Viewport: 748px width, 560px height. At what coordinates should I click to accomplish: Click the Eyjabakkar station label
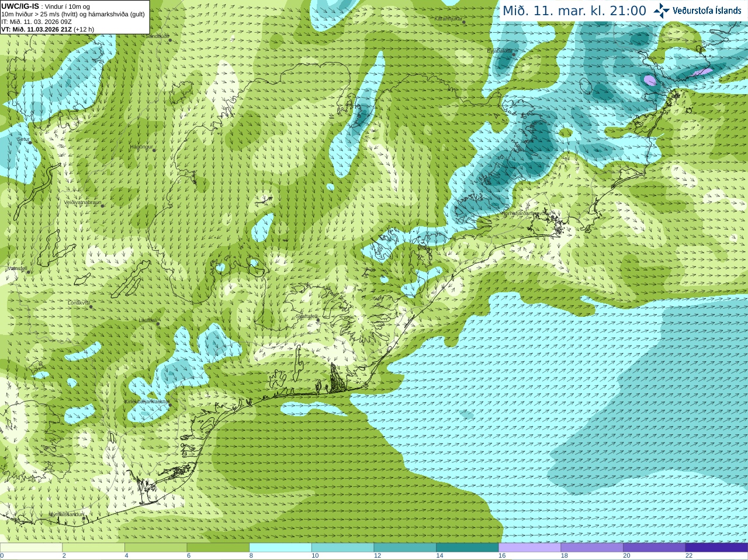[x=500, y=51]
